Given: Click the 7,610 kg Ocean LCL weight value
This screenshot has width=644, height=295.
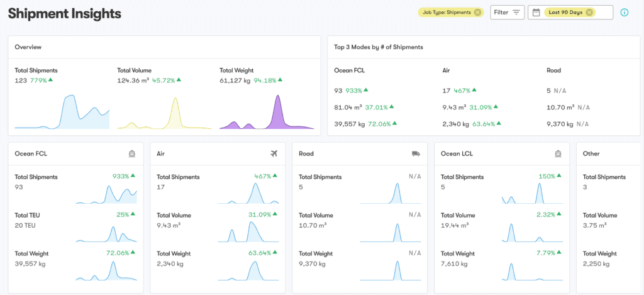Looking at the screenshot, I should click(x=453, y=264).
